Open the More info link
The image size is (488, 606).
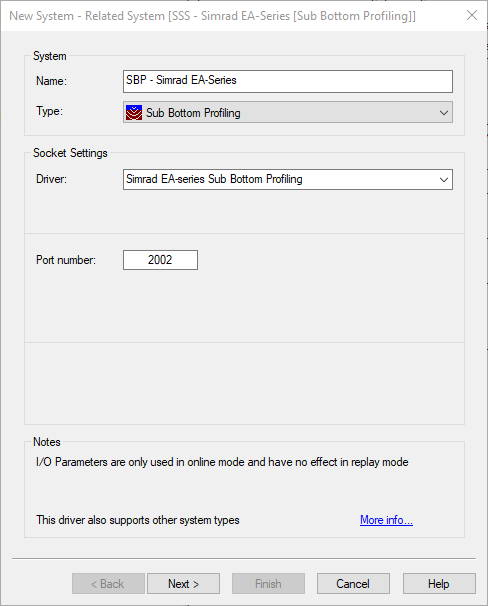(x=386, y=520)
